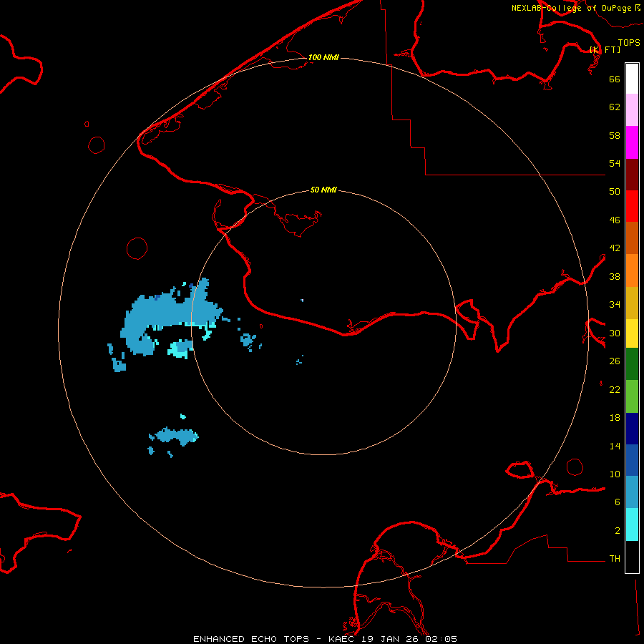Click the magenta 58 legend swatch
644x644 pixels.
(632, 142)
